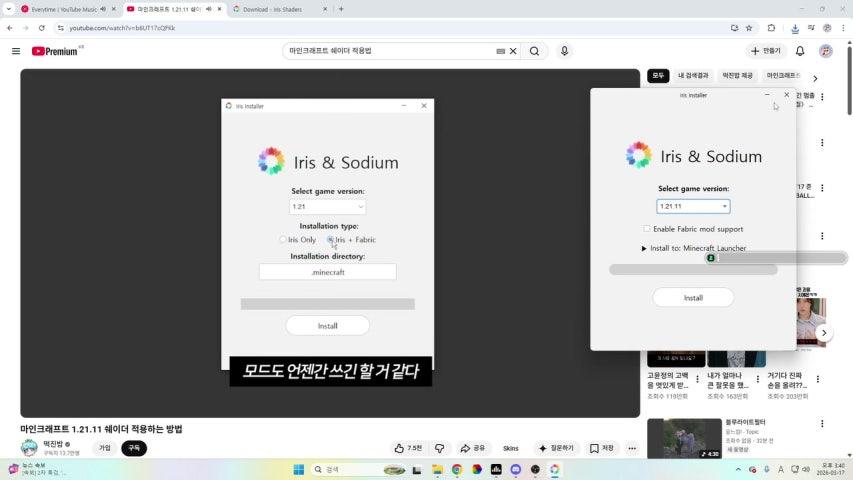
Task: Click 만들기 create button
Action: [765, 51]
